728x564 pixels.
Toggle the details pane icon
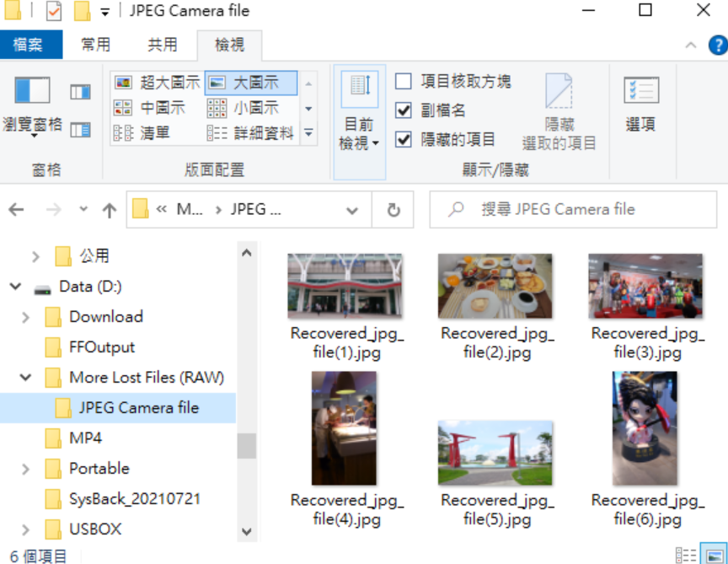80,130
